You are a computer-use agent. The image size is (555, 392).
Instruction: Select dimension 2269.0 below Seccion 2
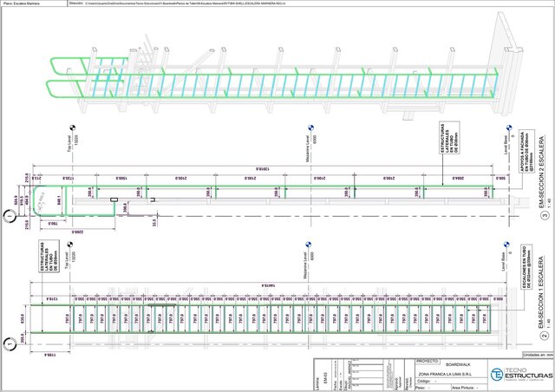click(77, 232)
